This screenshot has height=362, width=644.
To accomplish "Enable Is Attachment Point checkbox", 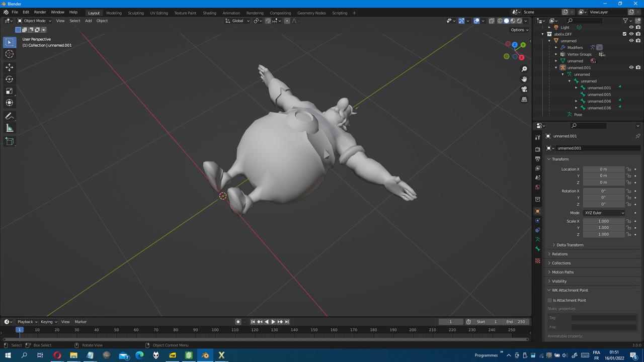I will [550, 300].
